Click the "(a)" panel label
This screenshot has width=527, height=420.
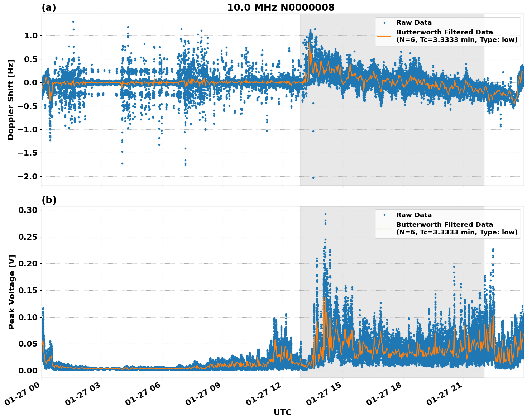(49, 8)
